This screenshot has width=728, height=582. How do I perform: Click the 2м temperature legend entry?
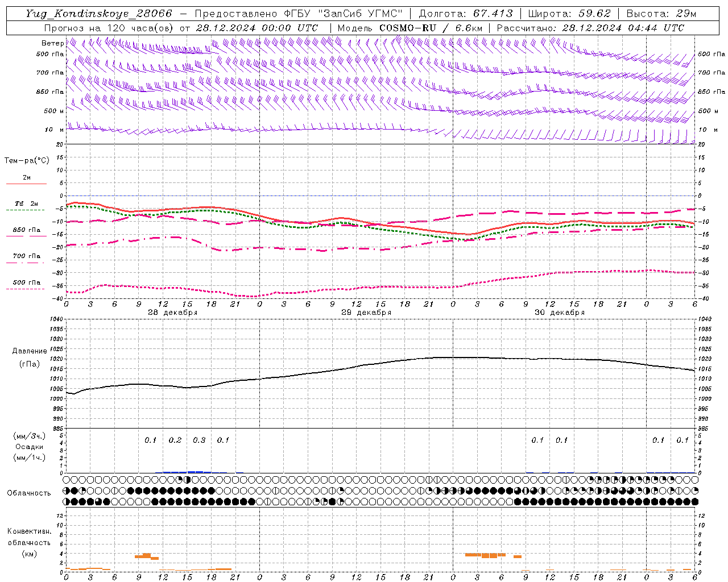(27, 178)
